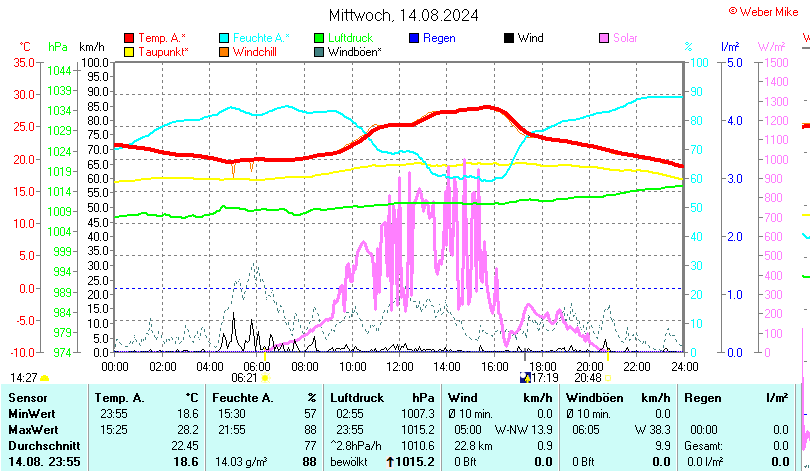Click the red Temp. A. legend swatch

pos(128,38)
